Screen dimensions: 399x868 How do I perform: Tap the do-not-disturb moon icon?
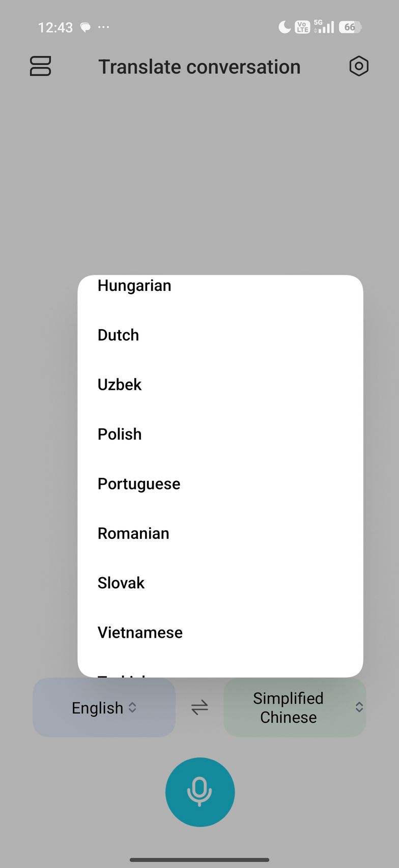pyautogui.click(x=284, y=27)
